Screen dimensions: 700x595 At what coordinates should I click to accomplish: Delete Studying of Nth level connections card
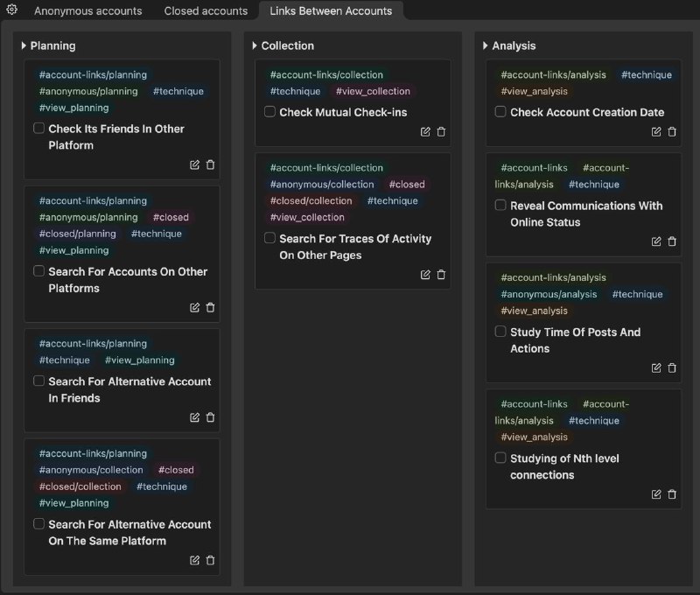672,494
